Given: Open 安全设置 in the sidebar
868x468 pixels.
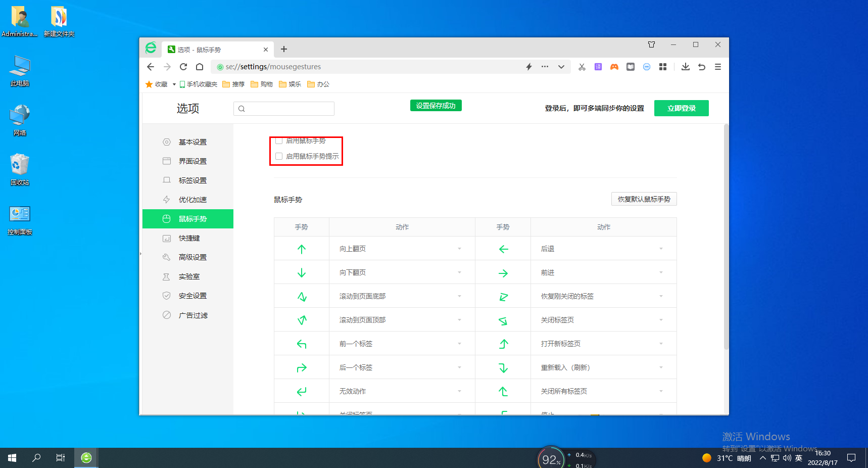Looking at the screenshot, I should (188, 296).
